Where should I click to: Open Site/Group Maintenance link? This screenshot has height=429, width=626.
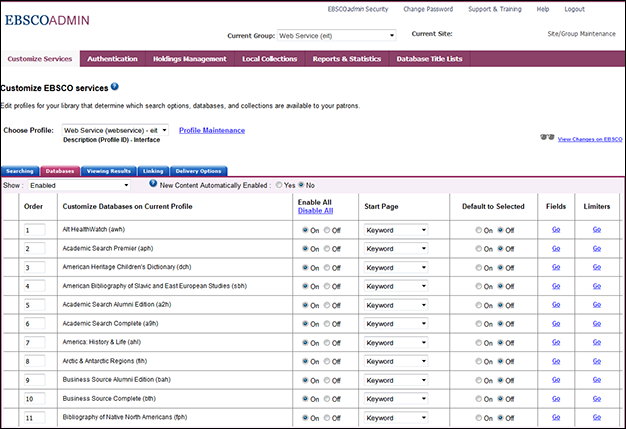[581, 34]
